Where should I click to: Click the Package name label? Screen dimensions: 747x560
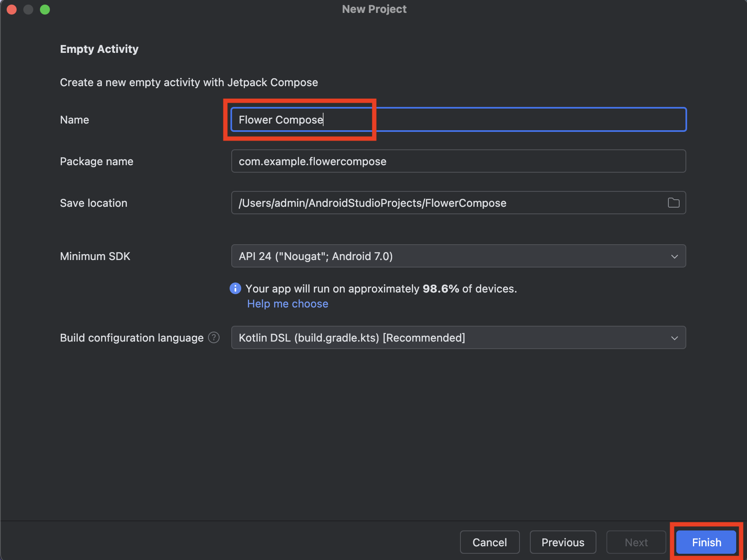97,161
